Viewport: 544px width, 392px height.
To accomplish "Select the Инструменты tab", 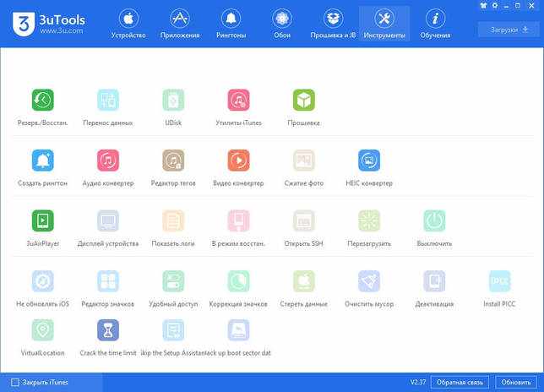I will [x=384, y=24].
